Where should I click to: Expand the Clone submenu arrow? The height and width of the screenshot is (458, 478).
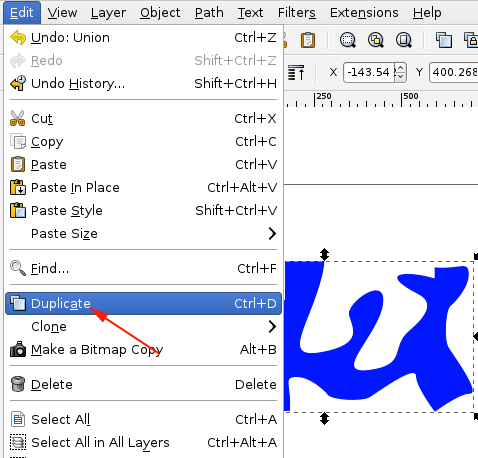click(272, 327)
